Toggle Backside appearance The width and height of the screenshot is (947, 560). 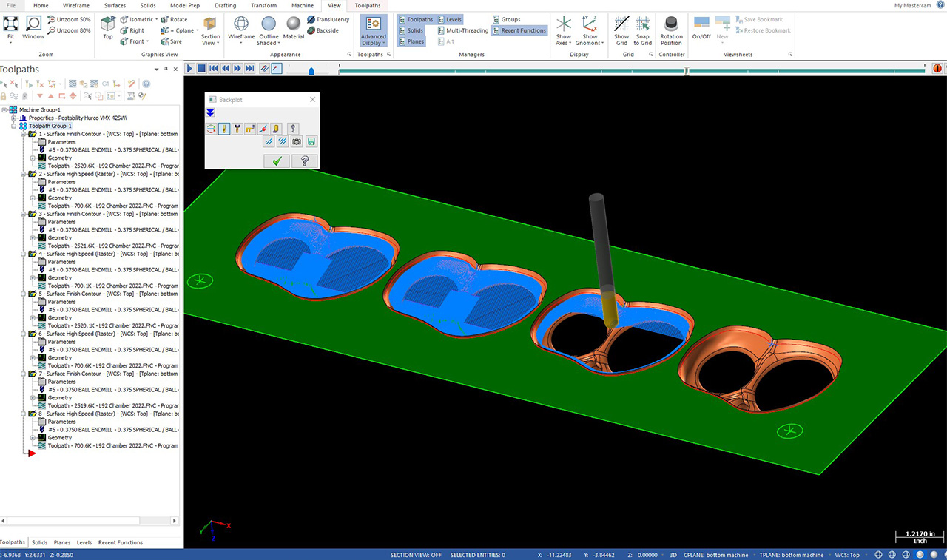coord(323,30)
